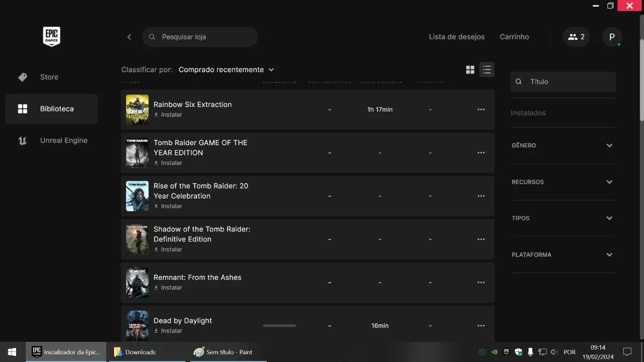Click the Epic Games logo
644x362 pixels.
(x=52, y=36)
